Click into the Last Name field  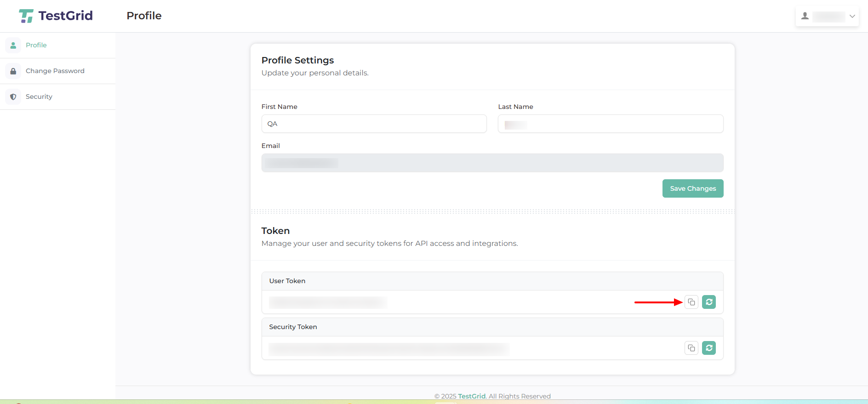coord(611,124)
